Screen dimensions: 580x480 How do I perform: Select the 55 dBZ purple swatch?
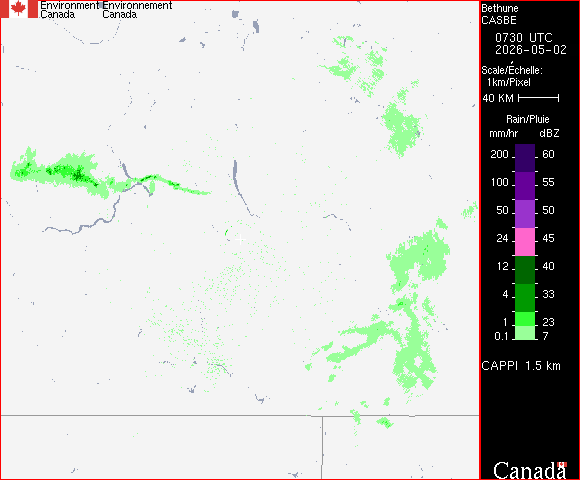(525, 186)
